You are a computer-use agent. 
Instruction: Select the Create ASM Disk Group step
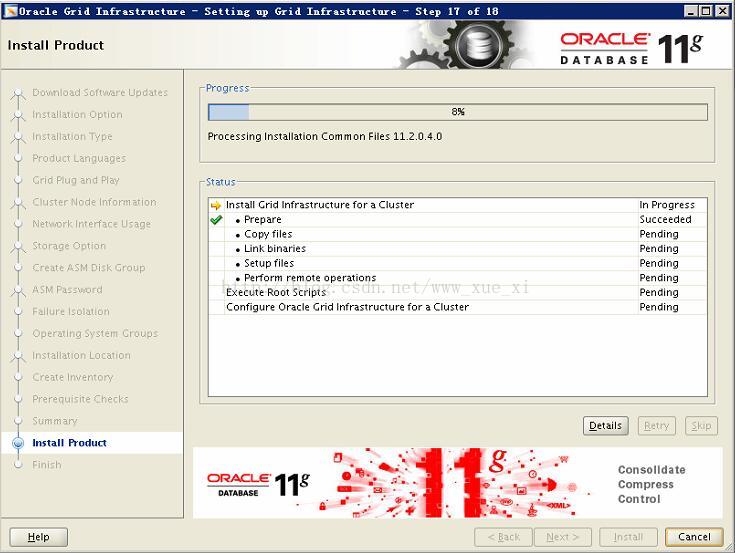[x=89, y=268]
